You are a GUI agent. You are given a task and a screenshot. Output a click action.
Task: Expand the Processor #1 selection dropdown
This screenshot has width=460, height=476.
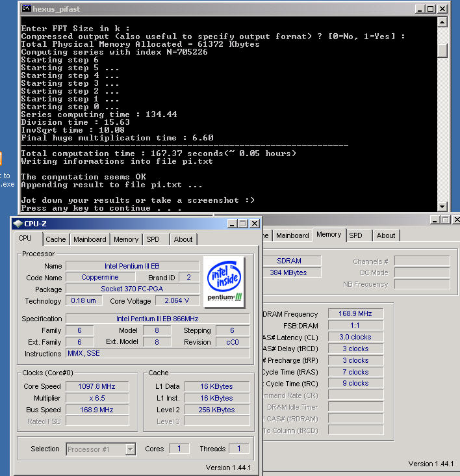[131, 449]
